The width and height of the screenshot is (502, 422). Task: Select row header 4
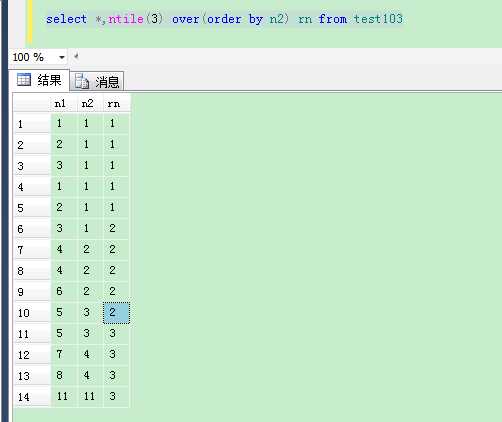point(32,187)
